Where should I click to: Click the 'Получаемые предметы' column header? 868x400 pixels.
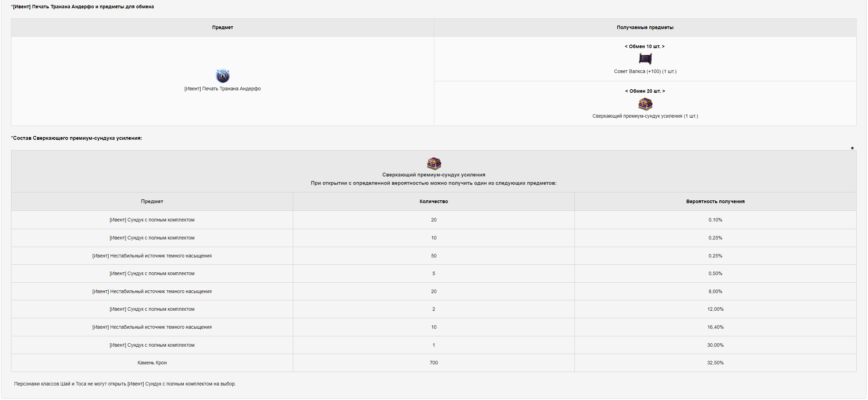[x=645, y=28]
